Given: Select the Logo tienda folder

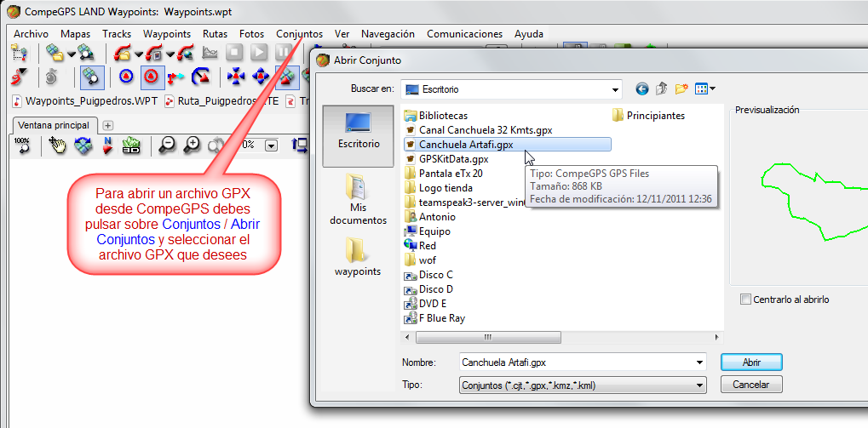Looking at the screenshot, I should click(x=439, y=187).
